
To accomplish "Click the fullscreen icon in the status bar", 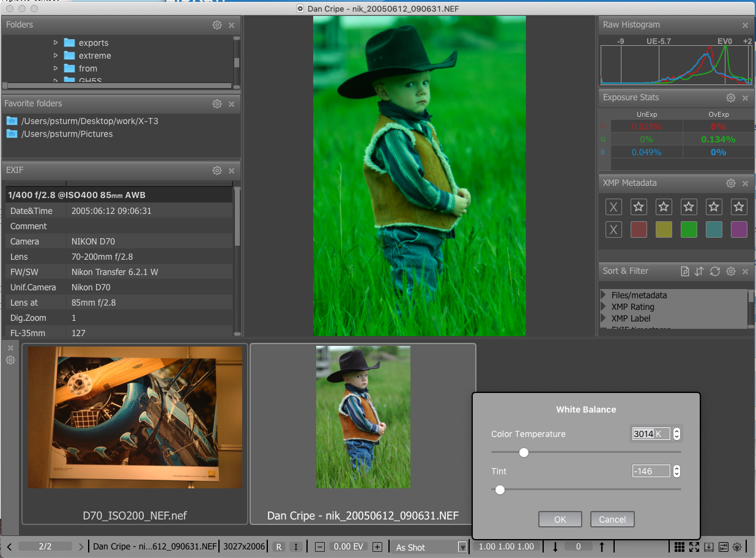I will (x=694, y=547).
